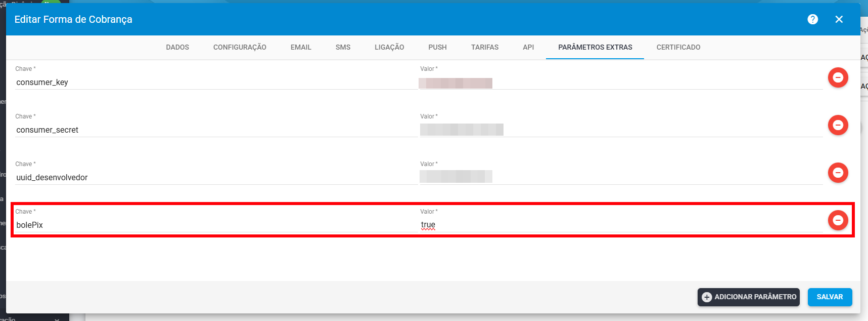This screenshot has width=868, height=321.
Task: Remove the consumer_key parameter row
Action: (838, 77)
